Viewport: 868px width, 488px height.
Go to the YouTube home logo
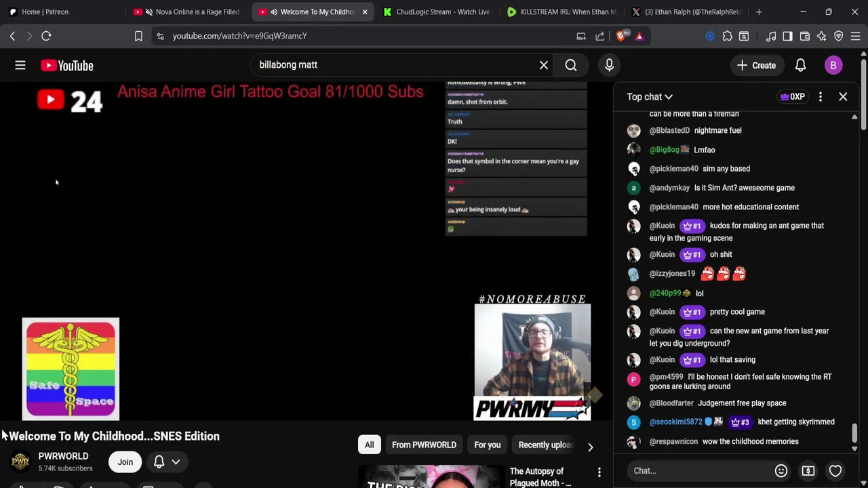66,65
